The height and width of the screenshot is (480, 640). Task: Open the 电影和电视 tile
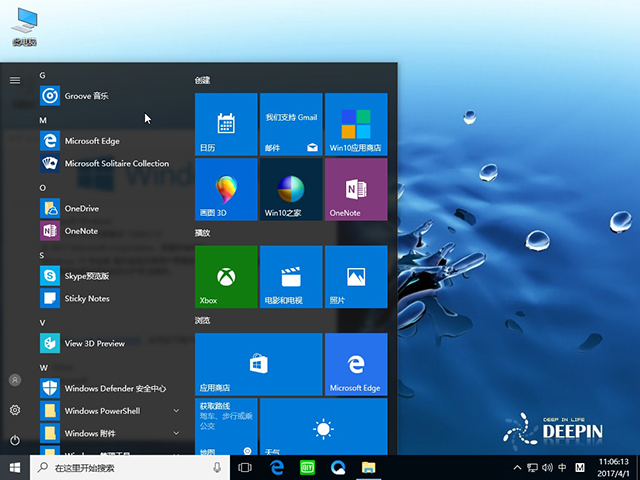290,277
